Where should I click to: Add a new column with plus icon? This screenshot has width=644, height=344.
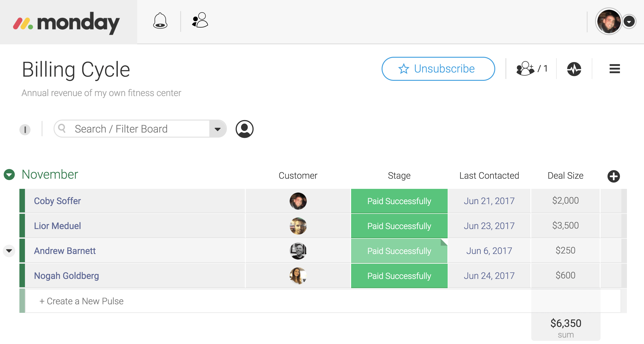click(614, 176)
